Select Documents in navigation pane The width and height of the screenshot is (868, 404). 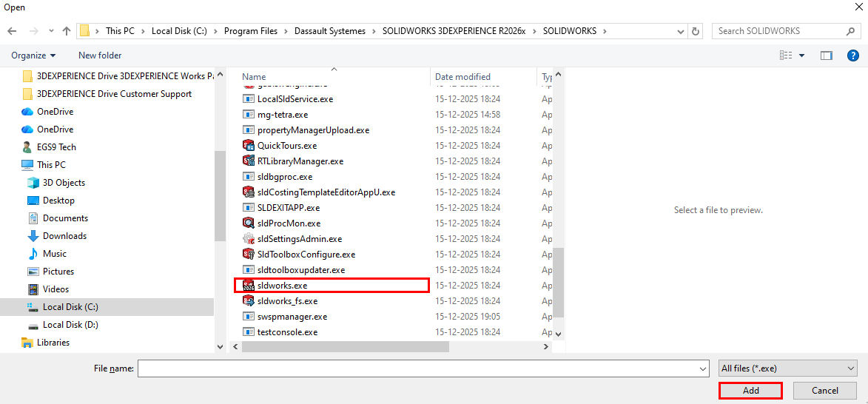pyautogui.click(x=65, y=218)
